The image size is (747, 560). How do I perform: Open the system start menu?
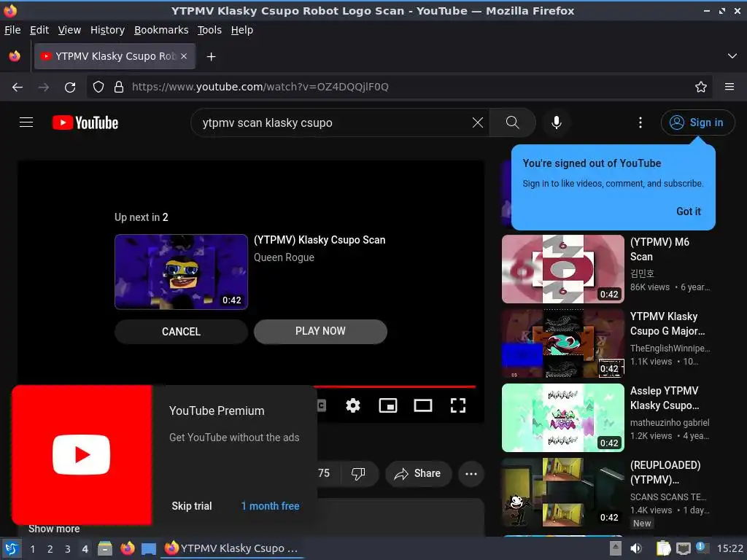pyautogui.click(x=12, y=548)
